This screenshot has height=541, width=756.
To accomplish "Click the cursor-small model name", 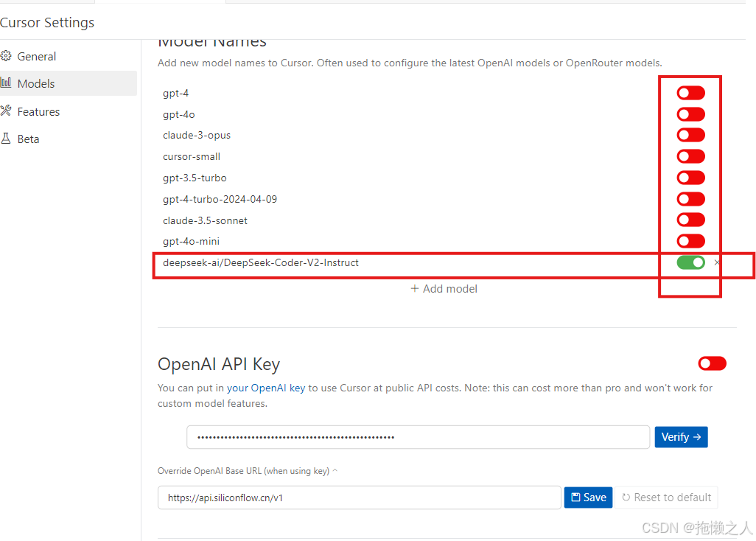I will point(192,157).
